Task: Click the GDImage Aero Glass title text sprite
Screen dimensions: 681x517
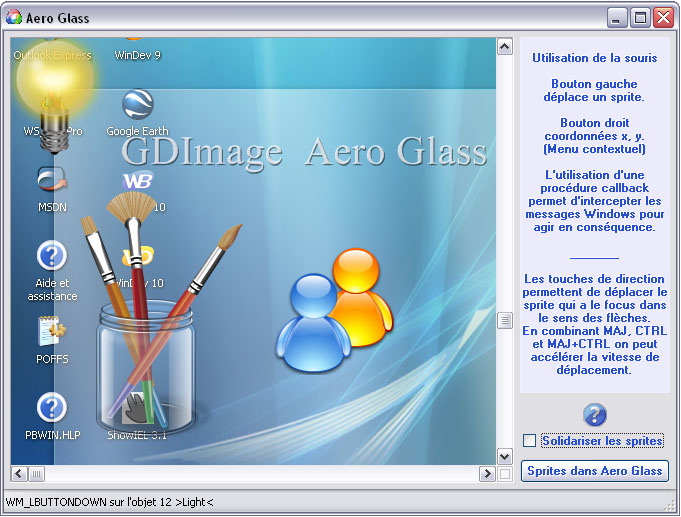Action: [x=304, y=152]
